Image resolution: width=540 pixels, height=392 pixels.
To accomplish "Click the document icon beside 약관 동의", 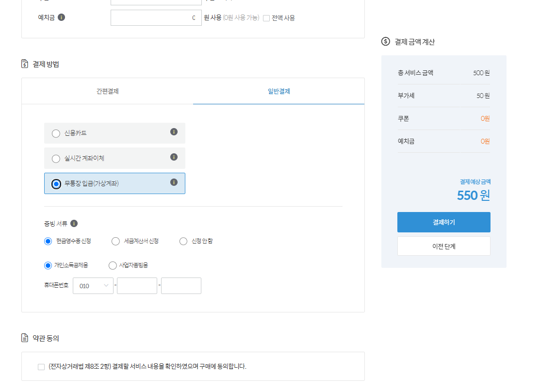I will pyautogui.click(x=25, y=338).
